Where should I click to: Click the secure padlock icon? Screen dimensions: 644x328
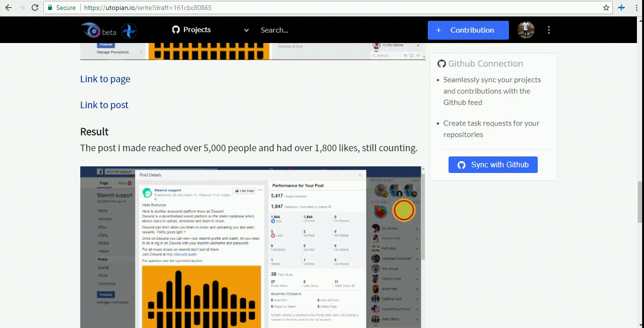click(x=50, y=8)
